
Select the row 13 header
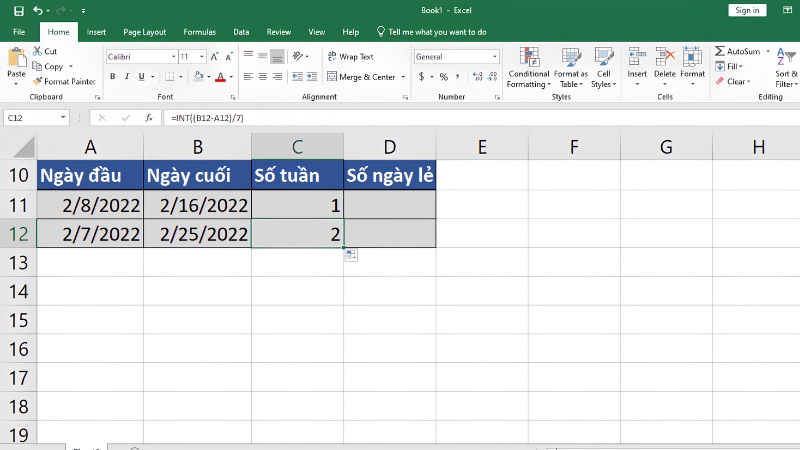[18, 263]
